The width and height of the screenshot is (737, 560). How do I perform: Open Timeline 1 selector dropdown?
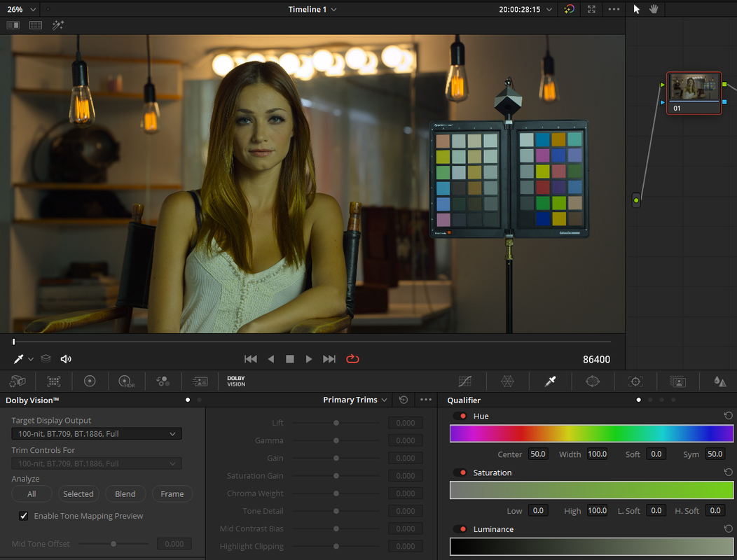coord(312,9)
